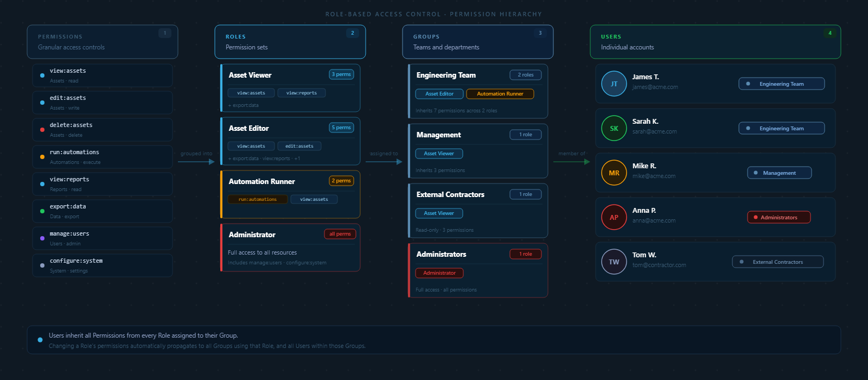This screenshot has height=380, width=868.
Task: Open the PERMISSIONS column header
Action: pos(103,42)
